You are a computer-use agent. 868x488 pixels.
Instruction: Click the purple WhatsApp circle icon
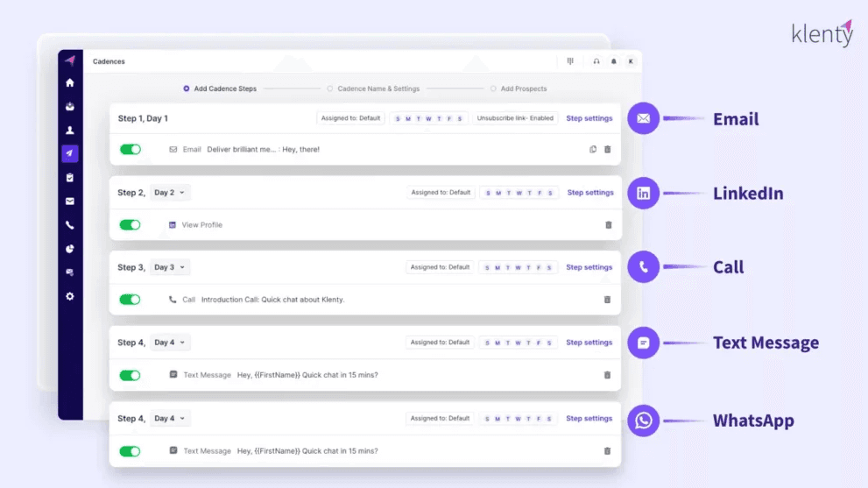pyautogui.click(x=643, y=421)
